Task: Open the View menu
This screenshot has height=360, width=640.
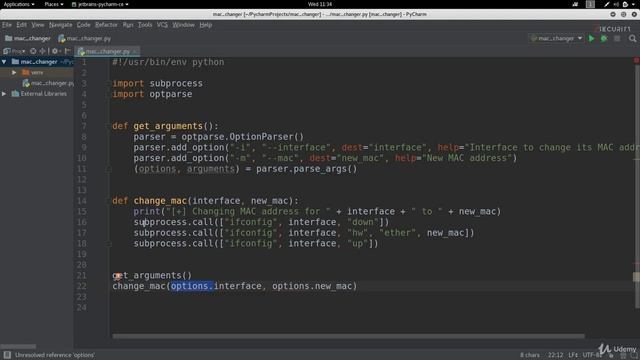Action: point(38,25)
